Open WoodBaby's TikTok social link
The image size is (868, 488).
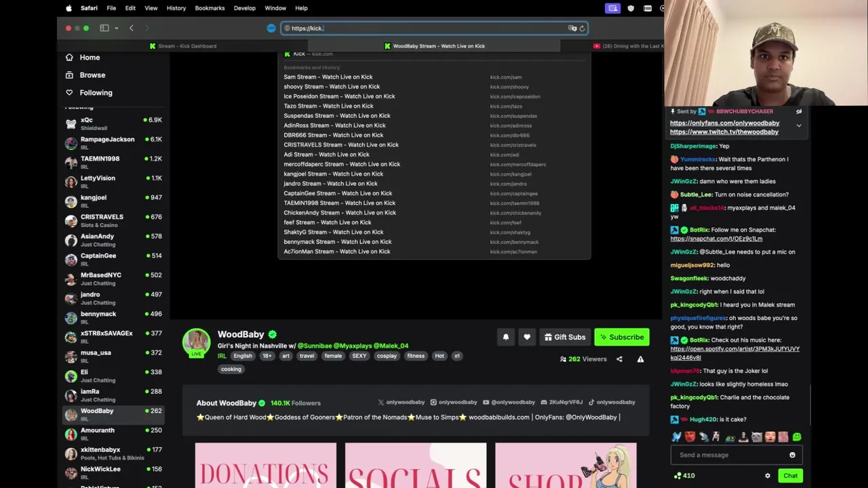click(612, 403)
